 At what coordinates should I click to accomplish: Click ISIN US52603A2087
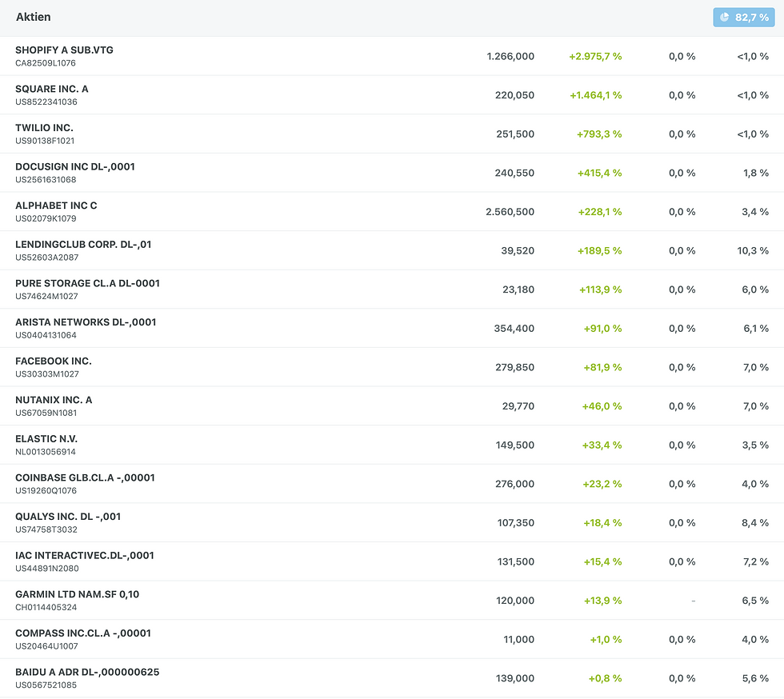[x=46, y=258]
